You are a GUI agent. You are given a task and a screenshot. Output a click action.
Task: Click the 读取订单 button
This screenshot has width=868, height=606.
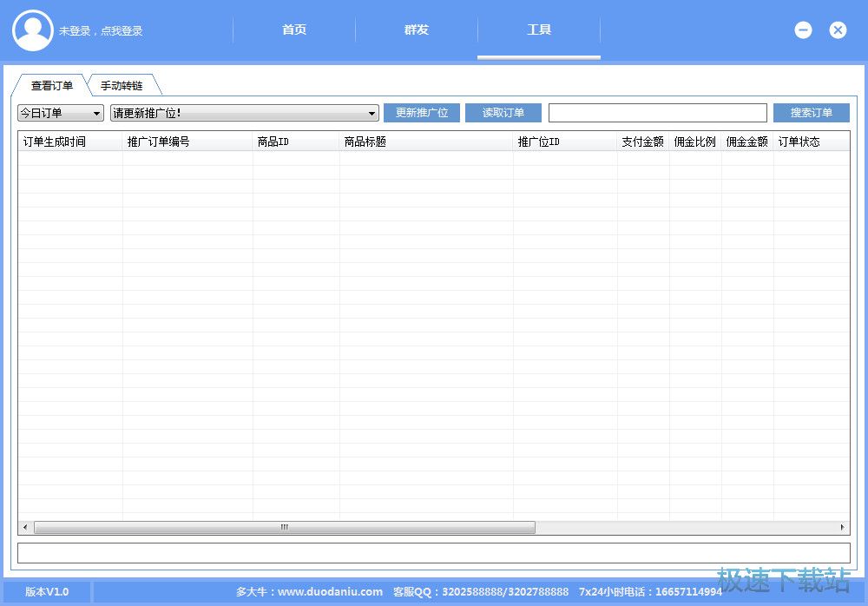pyautogui.click(x=503, y=113)
